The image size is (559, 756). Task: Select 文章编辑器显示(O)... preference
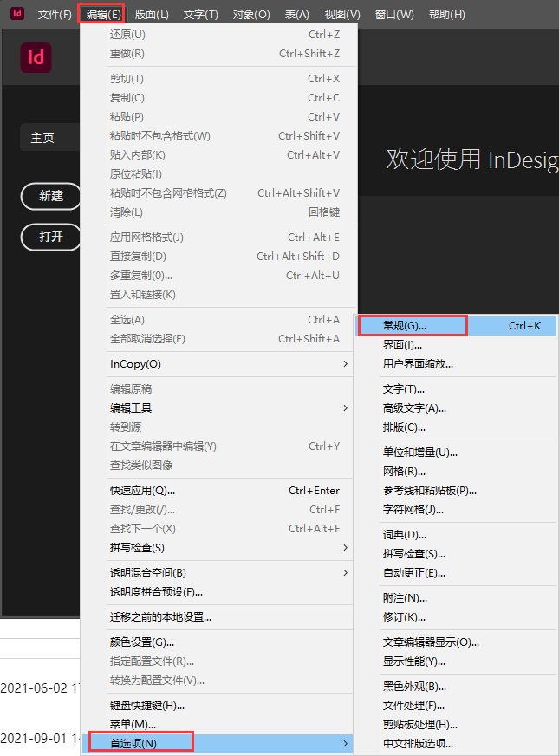456,642
